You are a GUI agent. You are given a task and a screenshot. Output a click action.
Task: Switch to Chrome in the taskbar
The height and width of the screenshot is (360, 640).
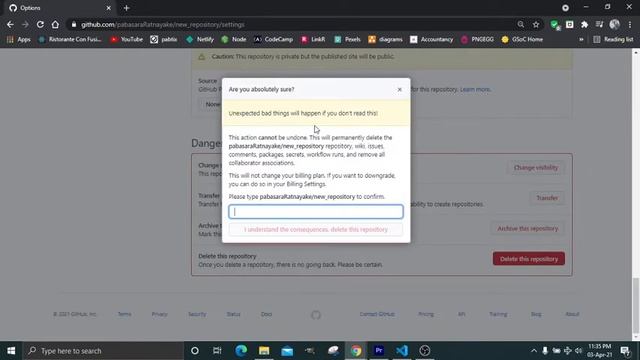point(356,351)
